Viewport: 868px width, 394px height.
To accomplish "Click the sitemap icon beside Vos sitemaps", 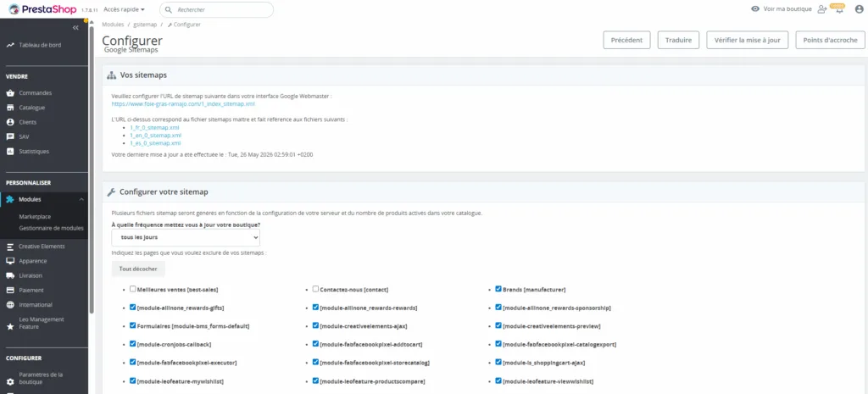I will [x=111, y=75].
